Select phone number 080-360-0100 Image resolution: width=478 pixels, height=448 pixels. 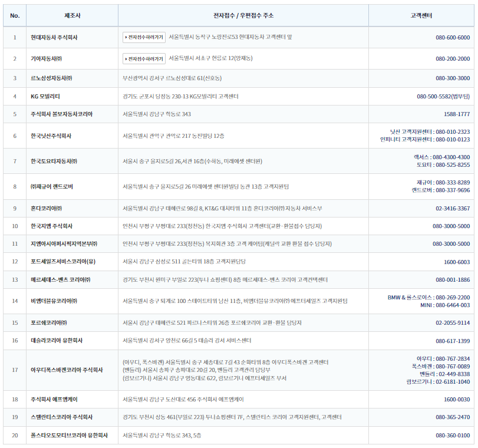coord(453,435)
